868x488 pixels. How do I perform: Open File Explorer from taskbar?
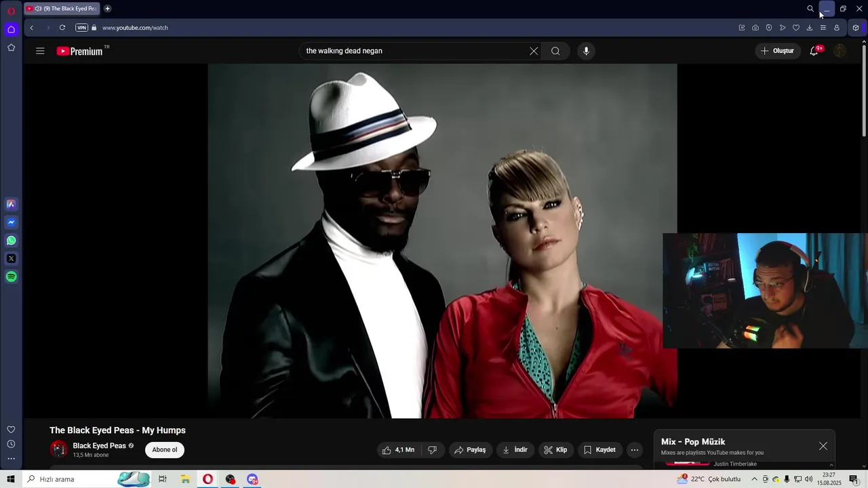[x=185, y=479]
